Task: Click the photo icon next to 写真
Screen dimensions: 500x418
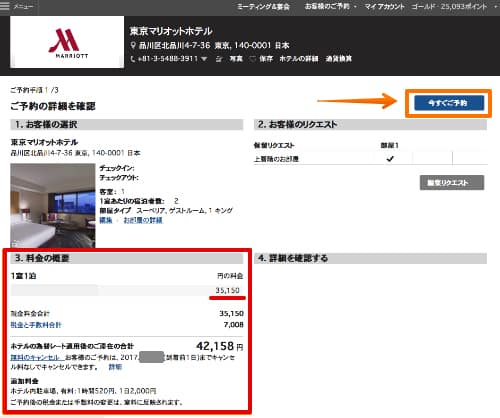Action: [219, 59]
